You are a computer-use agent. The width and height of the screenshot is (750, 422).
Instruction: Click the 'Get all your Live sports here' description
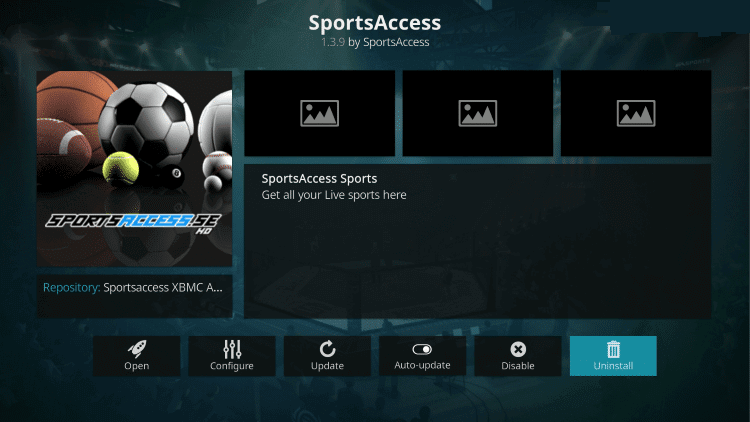point(334,195)
